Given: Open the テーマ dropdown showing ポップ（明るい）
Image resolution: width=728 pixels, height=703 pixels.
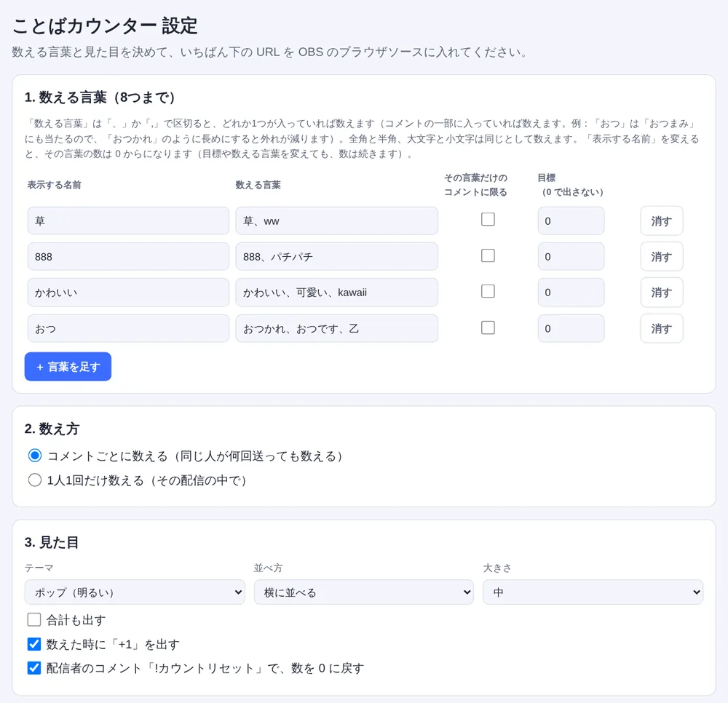Looking at the screenshot, I should [135, 592].
